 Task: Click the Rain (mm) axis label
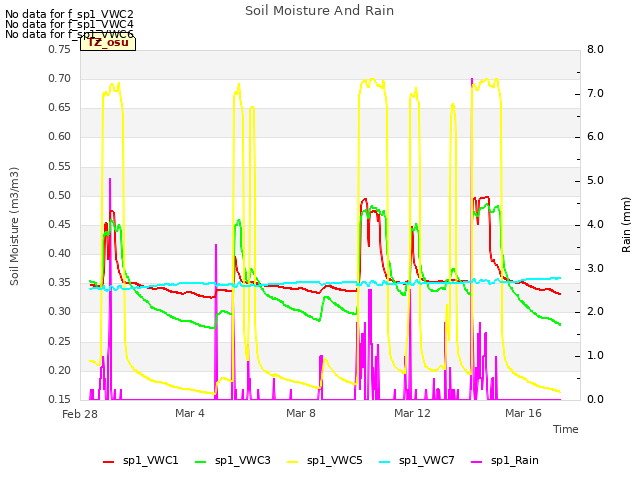[x=626, y=225]
